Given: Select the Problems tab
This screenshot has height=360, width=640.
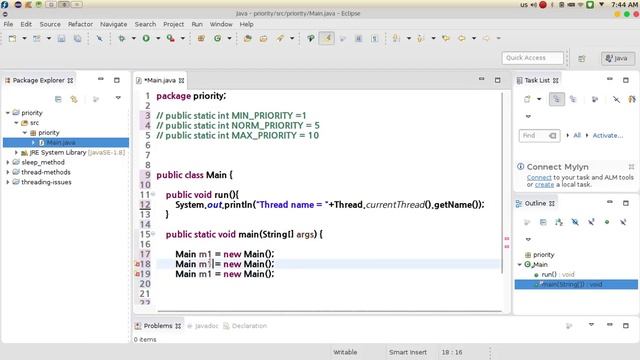Looking at the screenshot, I should 158,326.
